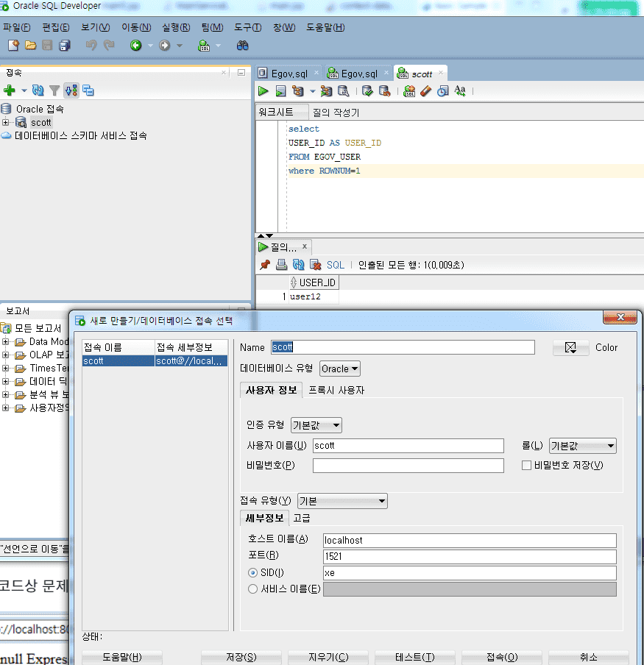
Task: Switch to the 프록시 사용자 tab
Action: click(x=336, y=390)
